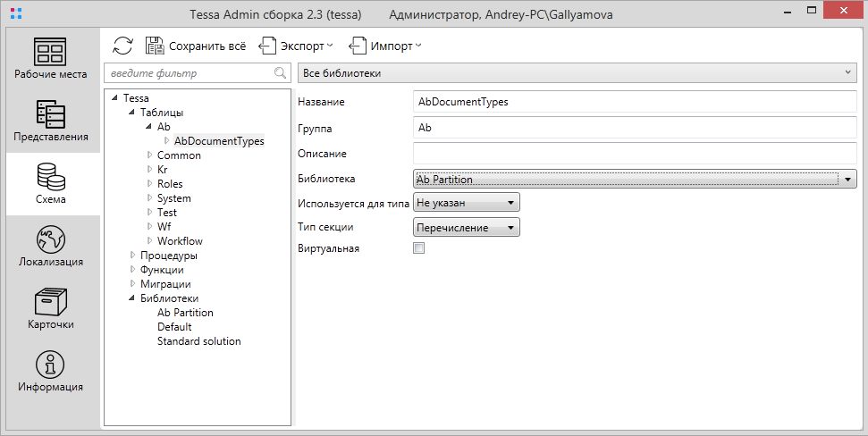Open the Импорт menu
868x436 pixels.
tap(384, 46)
